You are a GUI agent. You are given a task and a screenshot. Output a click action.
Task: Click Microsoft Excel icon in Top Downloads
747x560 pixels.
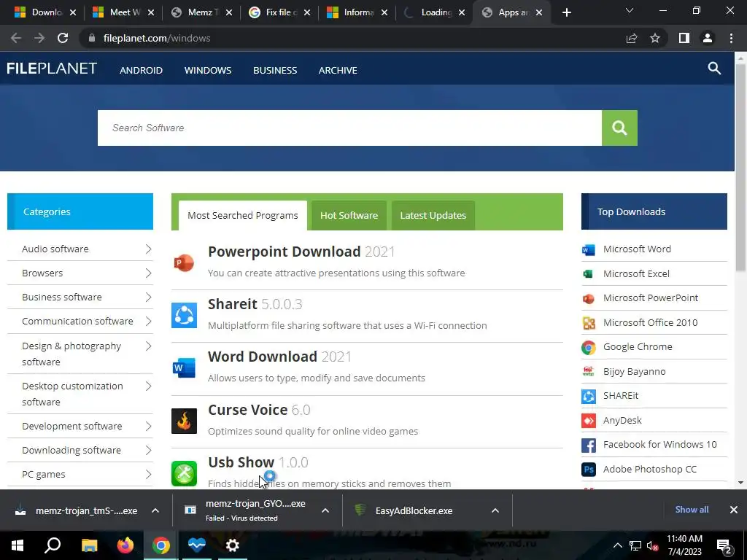coord(589,274)
